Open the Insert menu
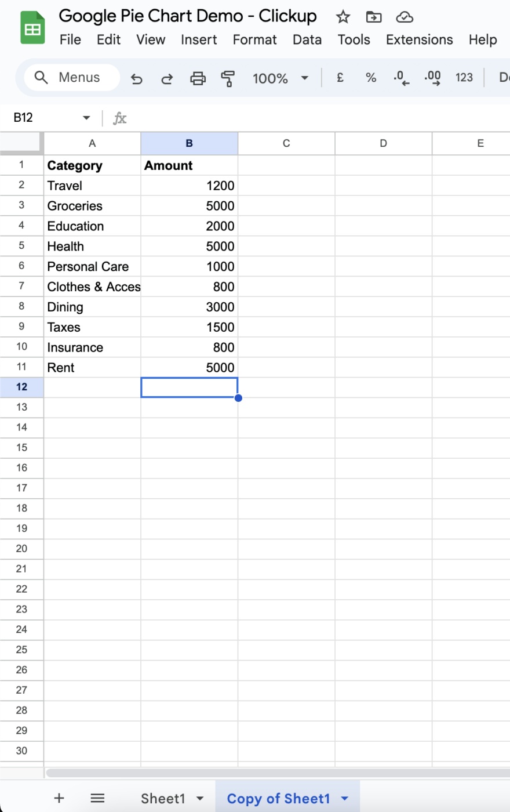 click(x=199, y=39)
